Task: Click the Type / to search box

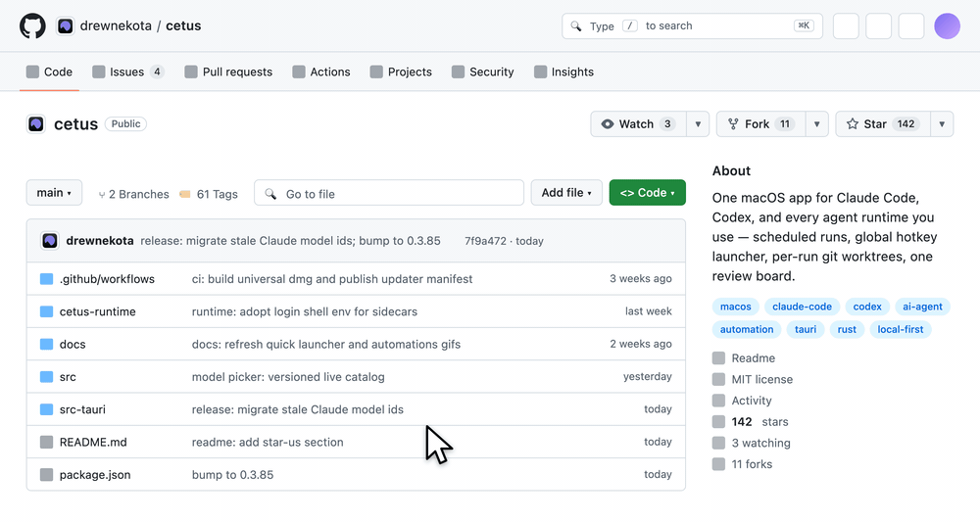Action: [x=692, y=26]
